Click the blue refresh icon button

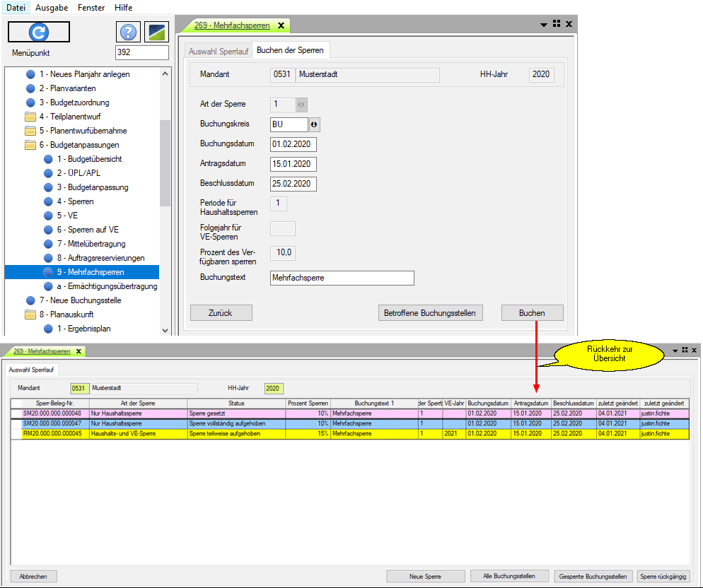click(38, 32)
